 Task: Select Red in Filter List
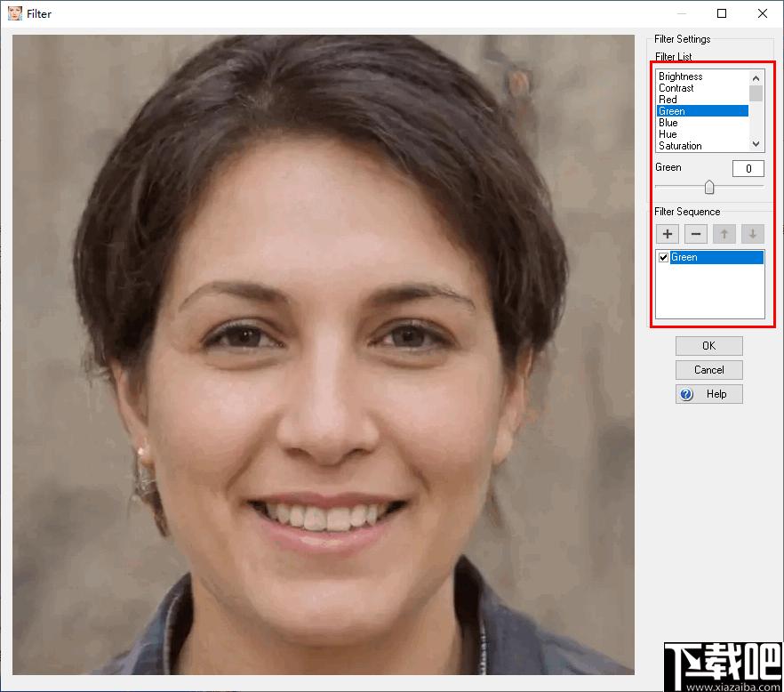(702, 100)
